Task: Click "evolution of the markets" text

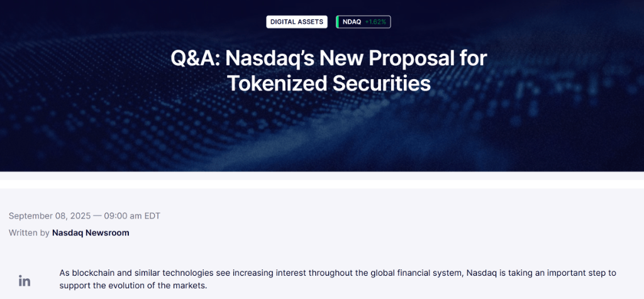Action: pos(157,286)
